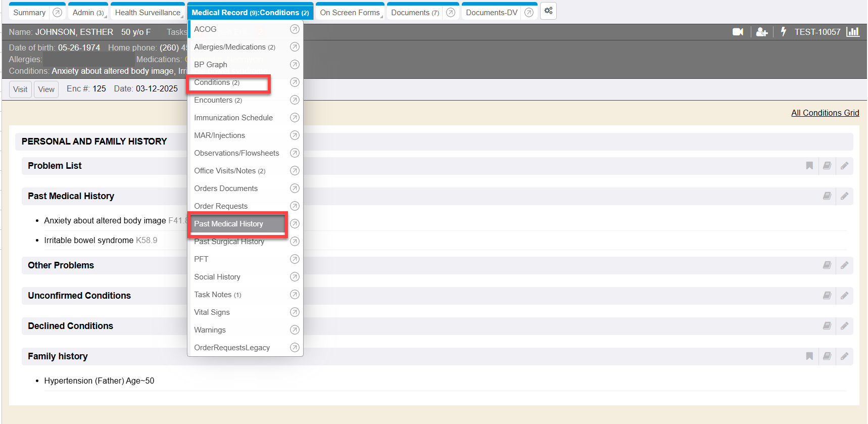Click the lightning bolt icon
This screenshot has width=868, height=424.
coord(783,32)
